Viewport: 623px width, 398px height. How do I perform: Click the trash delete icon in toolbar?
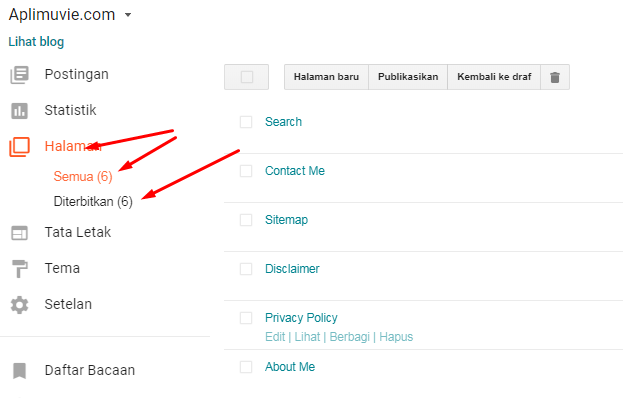tap(555, 77)
